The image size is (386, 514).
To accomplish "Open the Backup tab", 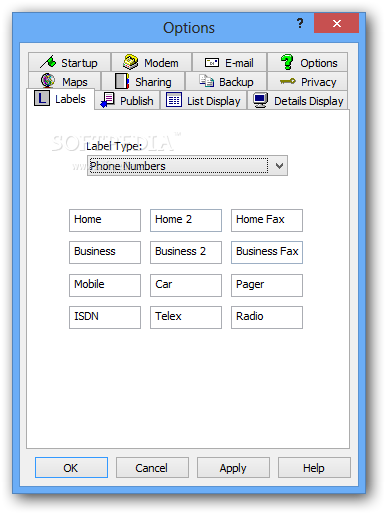I will [x=226, y=81].
